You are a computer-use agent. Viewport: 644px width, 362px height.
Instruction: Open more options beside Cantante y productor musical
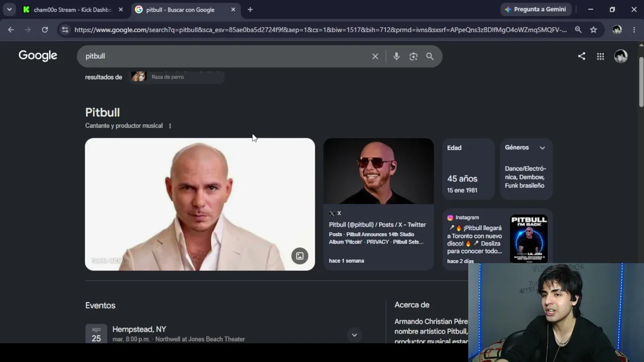(x=170, y=126)
